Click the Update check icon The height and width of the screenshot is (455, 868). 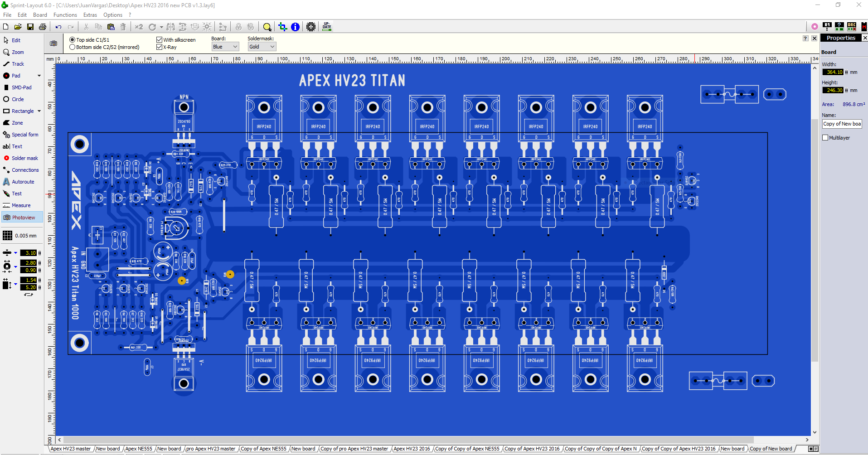[x=327, y=27]
